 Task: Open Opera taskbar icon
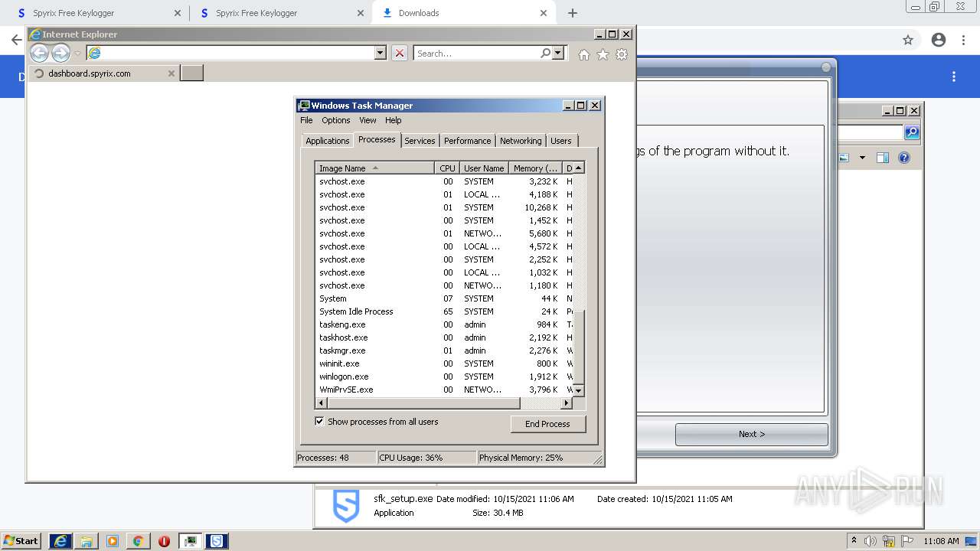pyautogui.click(x=164, y=541)
